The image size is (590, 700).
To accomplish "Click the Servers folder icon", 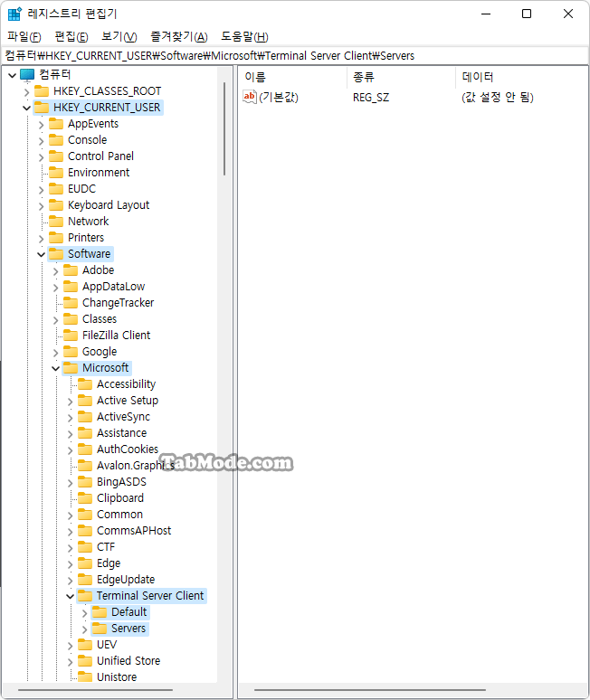I will tap(100, 629).
